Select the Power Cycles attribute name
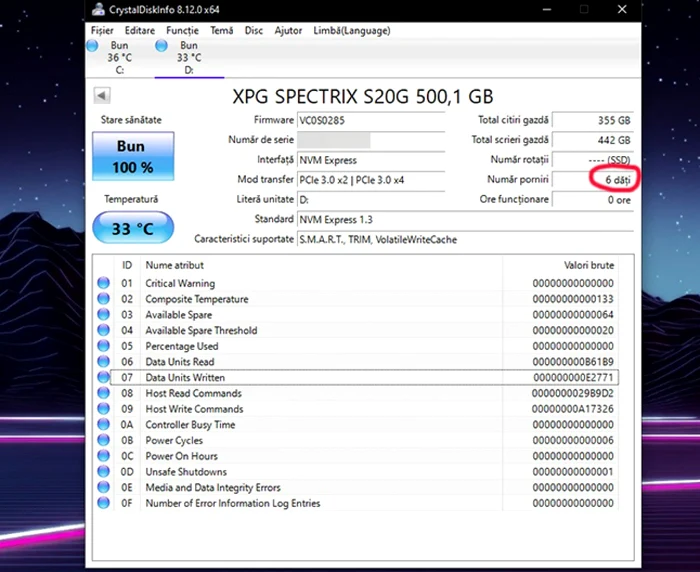Image resolution: width=700 pixels, height=572 pixels. tap(174, 440)
